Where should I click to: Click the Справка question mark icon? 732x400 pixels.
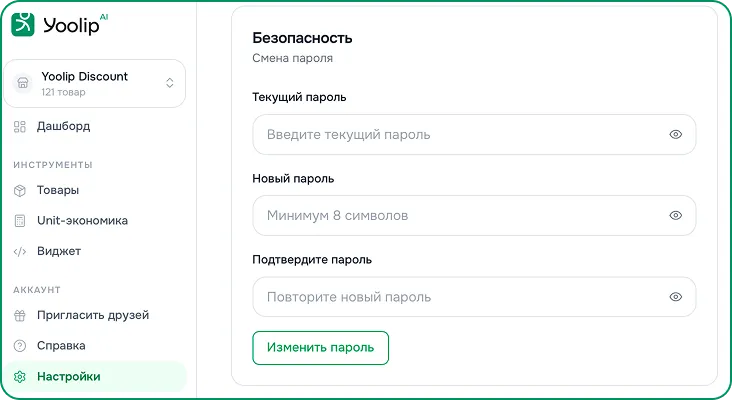(20, 346)
